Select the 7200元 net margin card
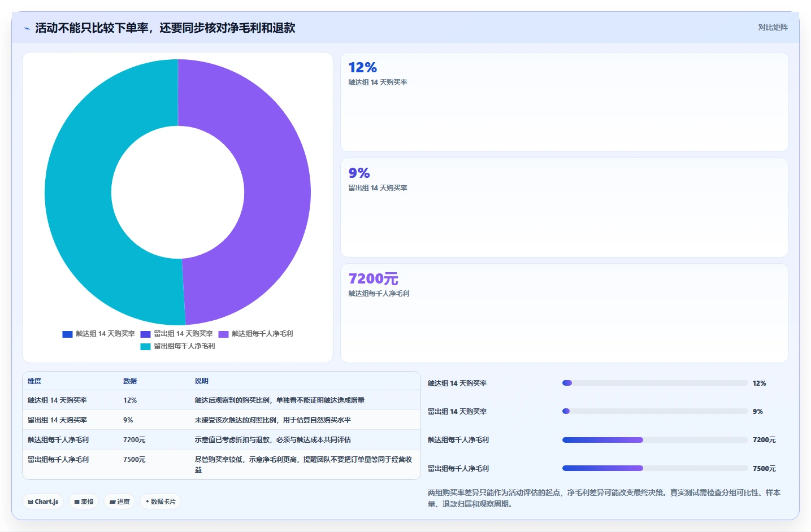Image resolution: width=811 pixels, height=532 pixels. (x=564, y=313)
